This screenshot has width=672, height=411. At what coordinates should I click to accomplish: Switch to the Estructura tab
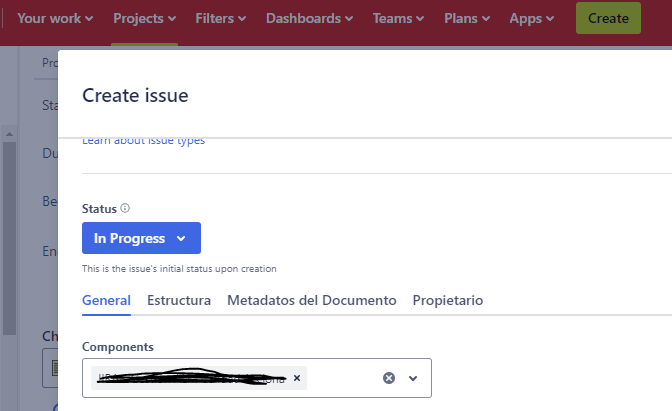coord(179,300)
